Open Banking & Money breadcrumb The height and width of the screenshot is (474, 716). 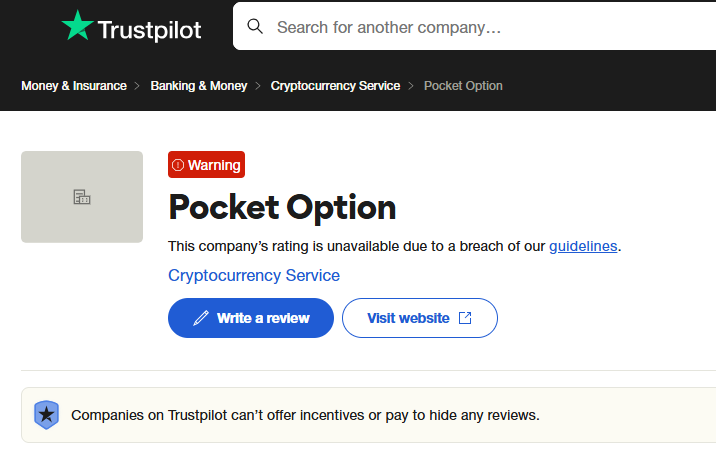pos(199,86)
